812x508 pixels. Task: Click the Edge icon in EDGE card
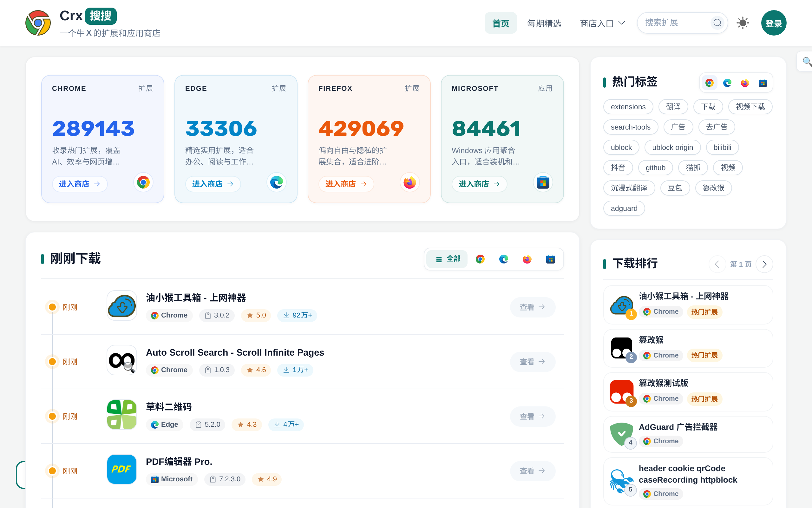(277, 183)
